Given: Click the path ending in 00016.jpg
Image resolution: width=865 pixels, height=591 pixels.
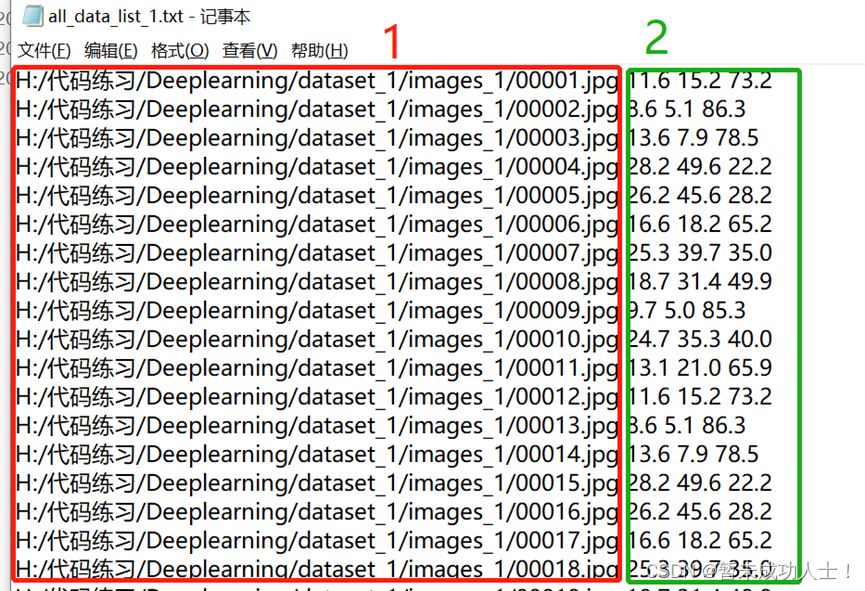Looking at the screenshot, I should coord(317,512).
